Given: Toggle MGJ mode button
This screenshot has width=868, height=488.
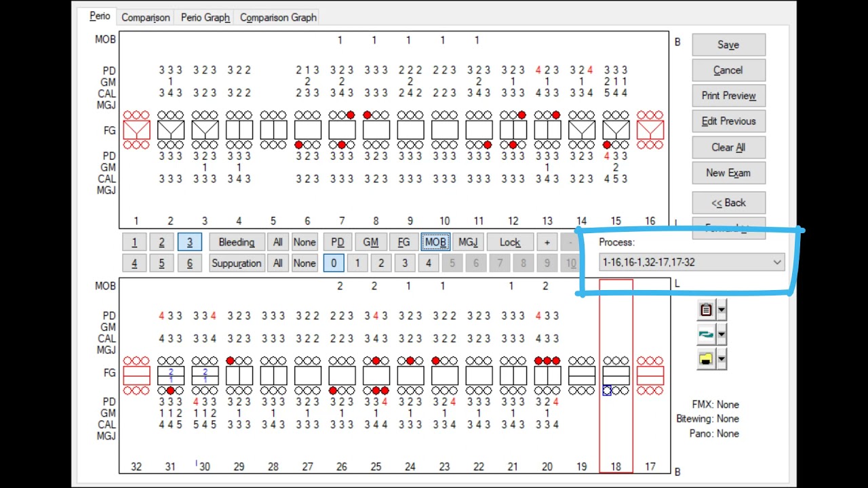Looking at the screenshot, I should [x=468, y=242].
